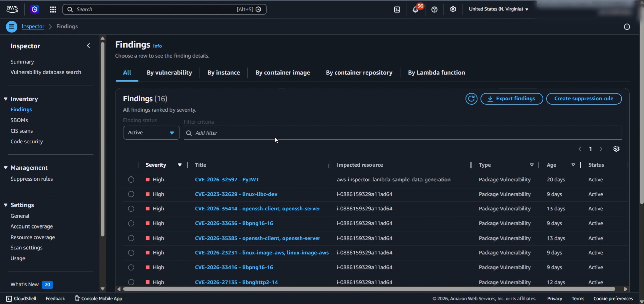Viewport: 644px width, 304px height.
Task: Open CIS scans in Inventory
Action: point(21,131)
